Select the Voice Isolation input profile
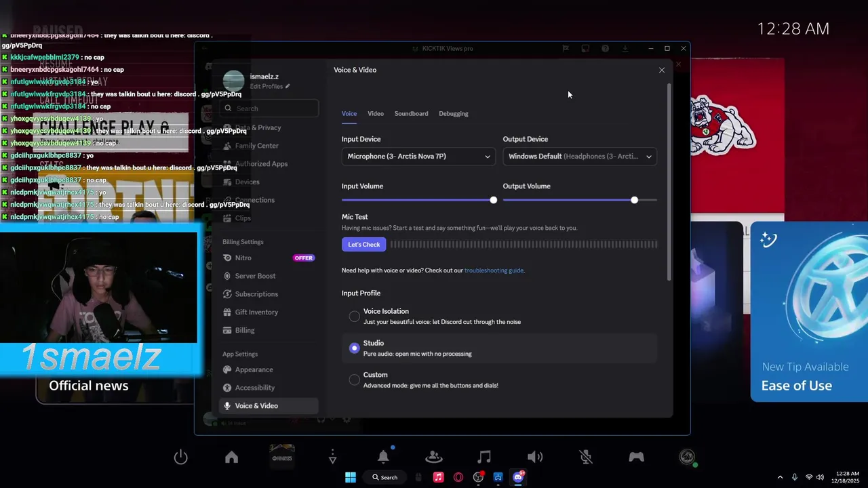868x488 pixels. tap(354, 317)
